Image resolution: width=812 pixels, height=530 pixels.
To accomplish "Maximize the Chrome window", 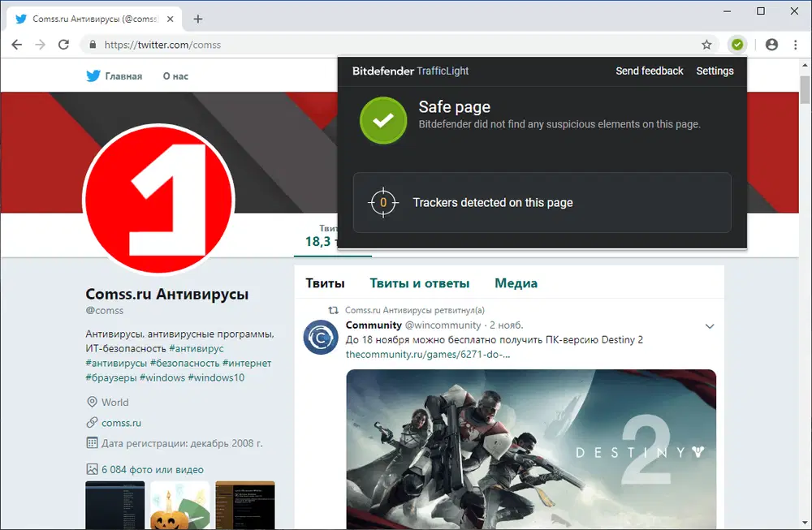I will coord(761,11).
